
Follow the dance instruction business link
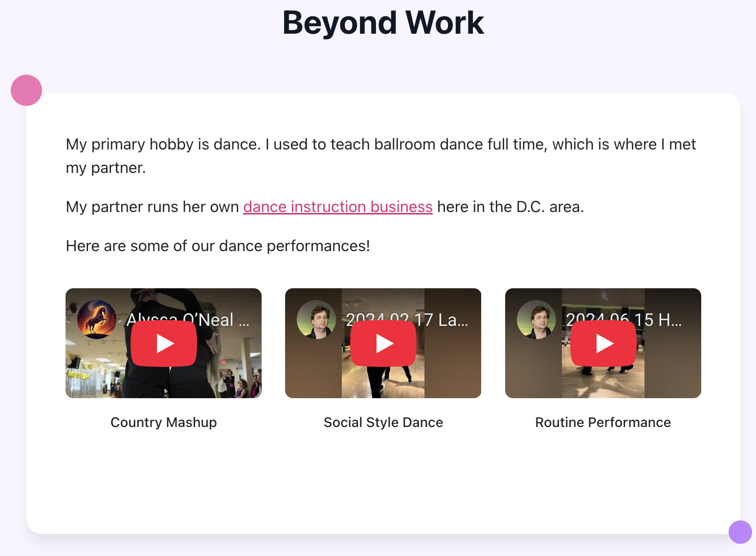tap(338, 207)
